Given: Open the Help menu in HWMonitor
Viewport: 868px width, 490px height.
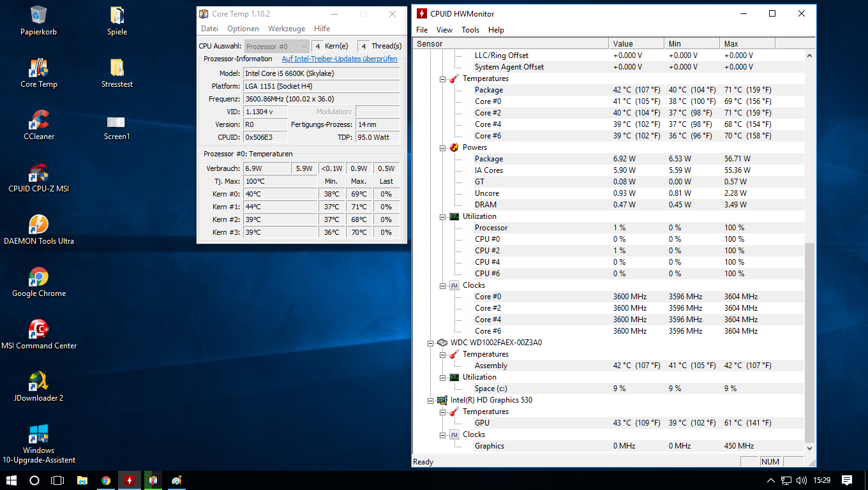Looking at the screenshot, I should [496, 30].
